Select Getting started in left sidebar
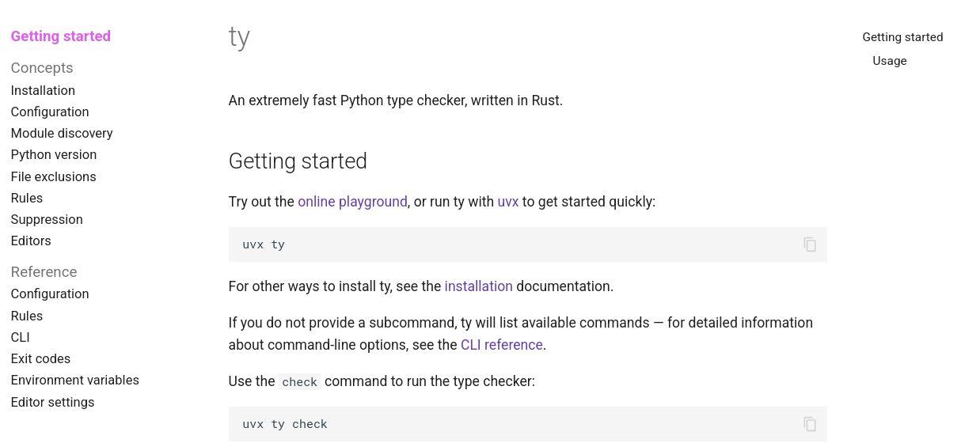Viewport: 980px width, 447px height. click(61, 36)
